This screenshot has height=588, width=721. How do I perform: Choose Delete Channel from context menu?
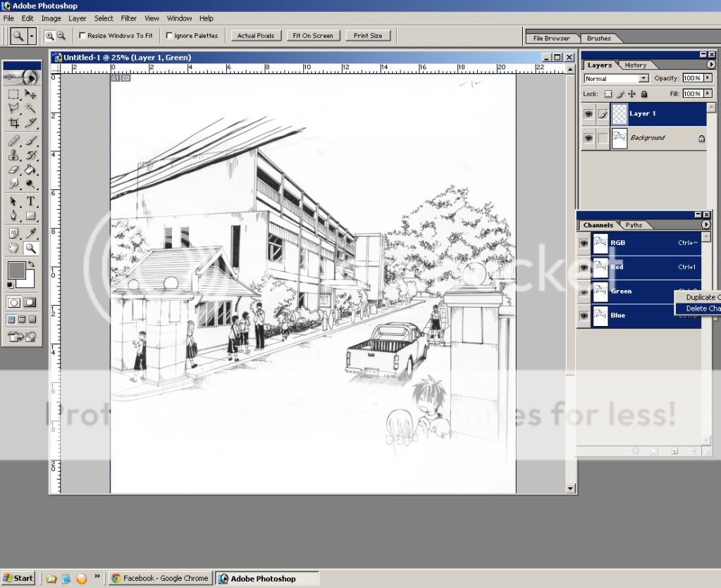point(699,308)
